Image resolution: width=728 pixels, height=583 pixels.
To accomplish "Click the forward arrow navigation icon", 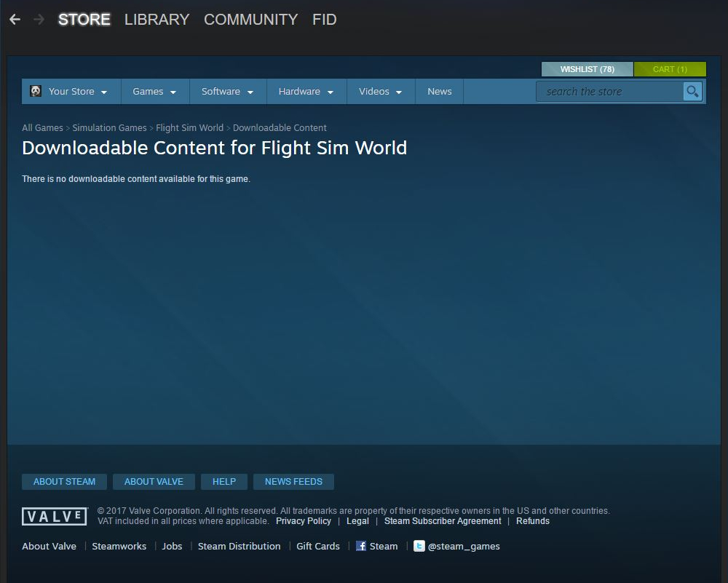I will pos(39,20).
